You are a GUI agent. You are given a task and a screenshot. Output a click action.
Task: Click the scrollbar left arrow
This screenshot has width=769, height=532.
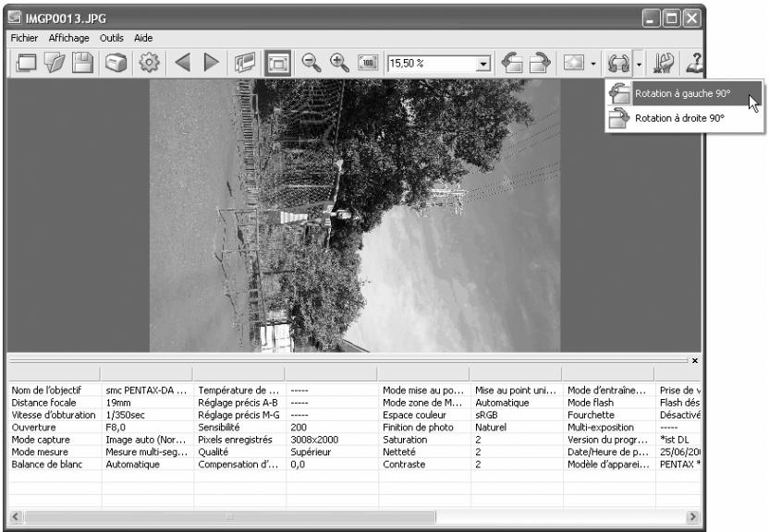click(x=16, y=516)
